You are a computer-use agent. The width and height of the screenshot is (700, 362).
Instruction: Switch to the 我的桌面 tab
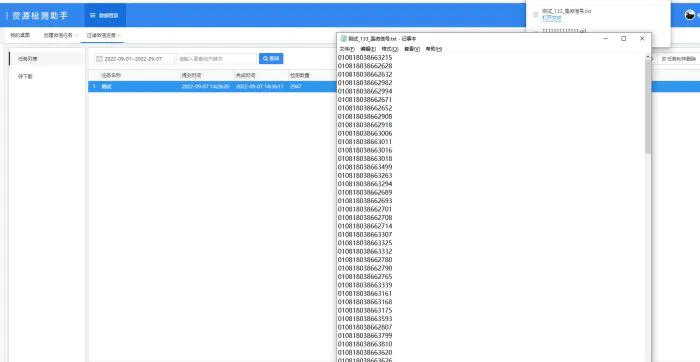coord(20,35)
